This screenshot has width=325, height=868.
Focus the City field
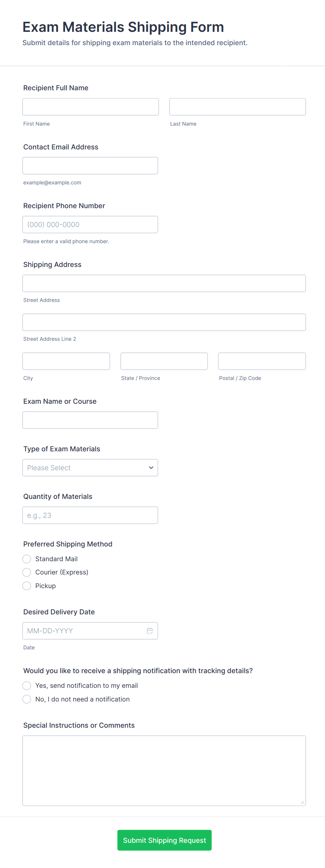66,361
